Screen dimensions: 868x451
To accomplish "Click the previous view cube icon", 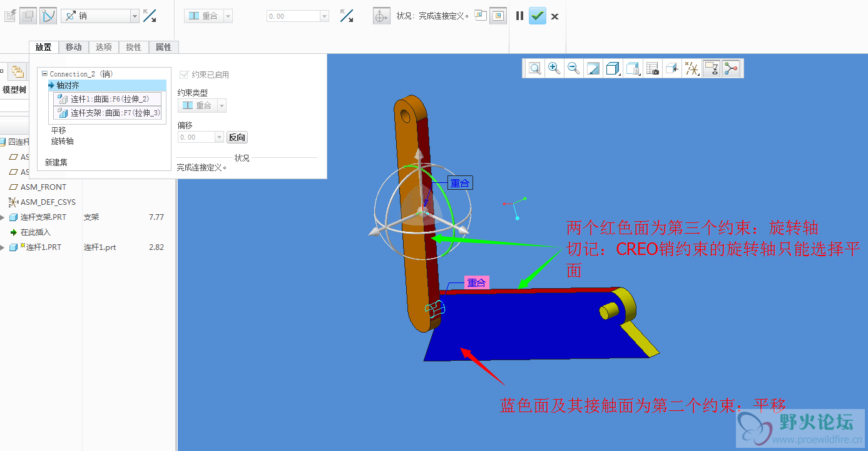I will coord(672,68).
